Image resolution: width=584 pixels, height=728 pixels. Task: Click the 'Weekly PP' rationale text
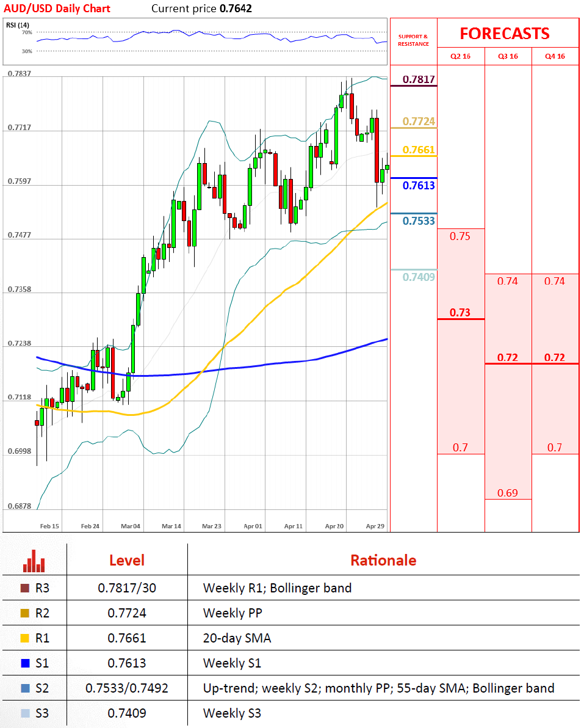click(233, 613)
